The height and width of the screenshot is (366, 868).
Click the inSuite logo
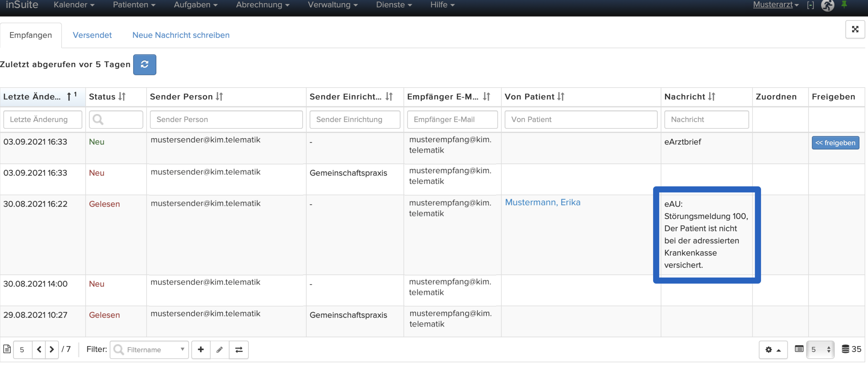pos(22,5)
